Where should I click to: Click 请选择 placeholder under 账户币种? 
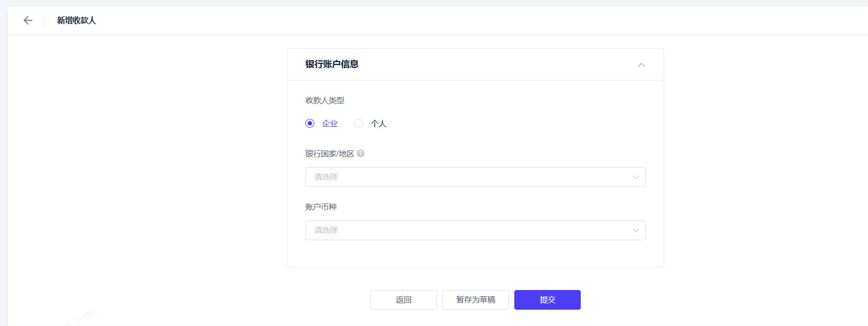click(326, 230)
